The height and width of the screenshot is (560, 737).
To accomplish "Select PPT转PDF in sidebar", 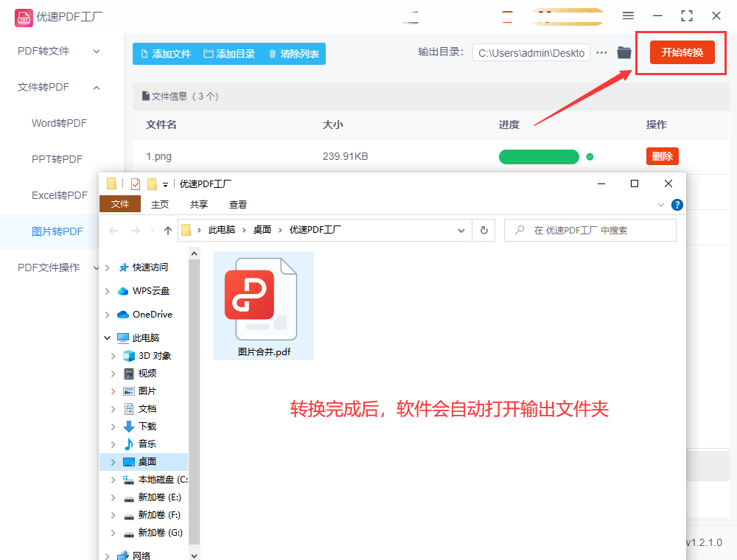I will click(57, 159).
